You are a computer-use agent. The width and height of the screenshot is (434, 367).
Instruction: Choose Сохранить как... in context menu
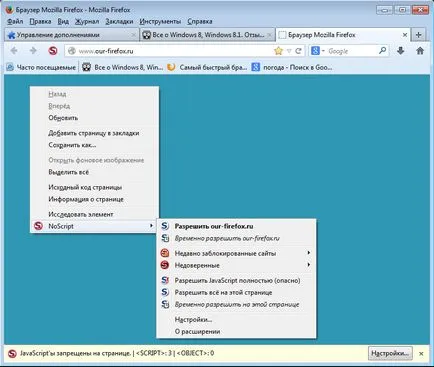[x=95, y=145]
